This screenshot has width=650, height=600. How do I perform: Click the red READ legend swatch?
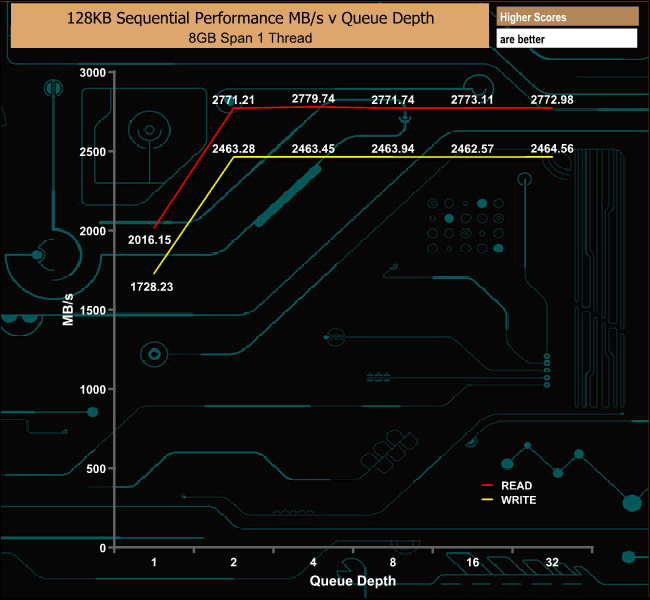(x=487, y=485)
